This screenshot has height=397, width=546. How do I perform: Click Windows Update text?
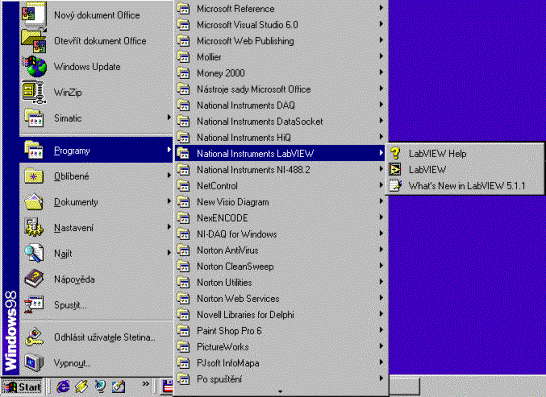tap(87, 67)
